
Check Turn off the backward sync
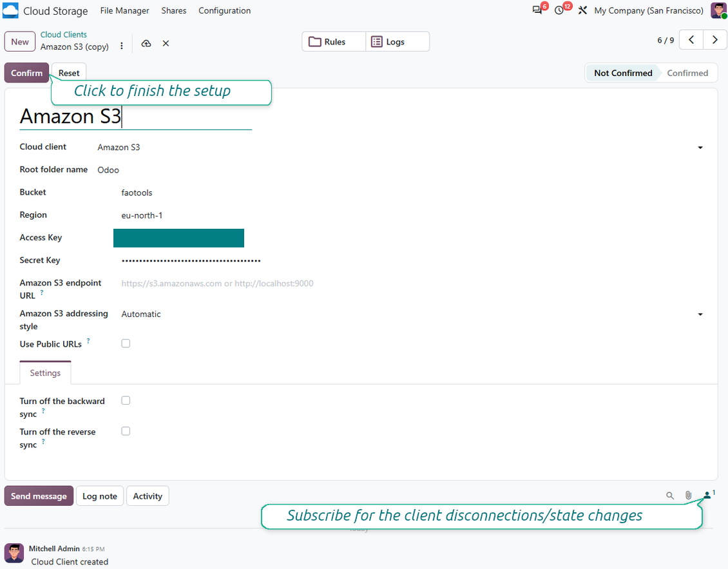point(126,400)
